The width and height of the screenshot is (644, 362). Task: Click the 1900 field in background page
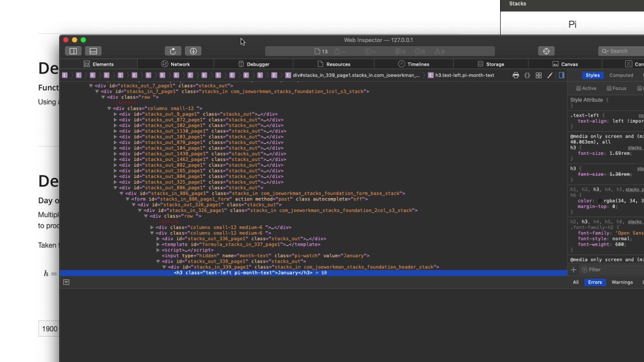(x=49, y=329)
